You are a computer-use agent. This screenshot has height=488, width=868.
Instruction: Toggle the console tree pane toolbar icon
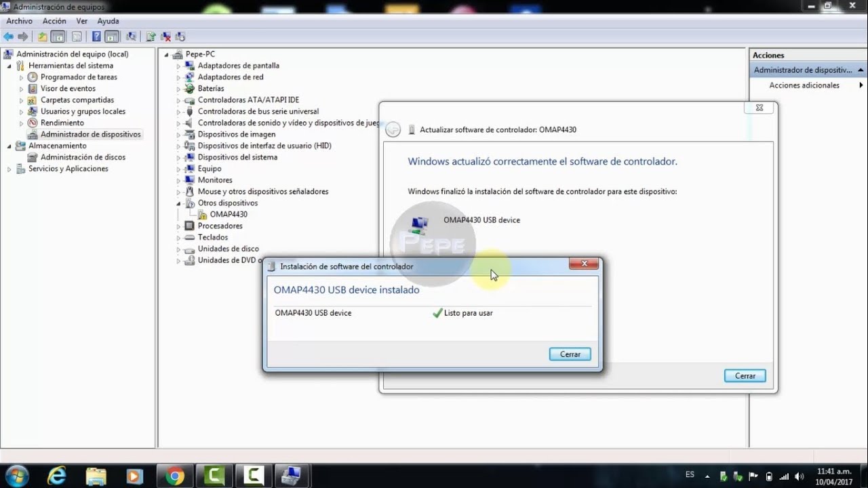click(58, 37)
